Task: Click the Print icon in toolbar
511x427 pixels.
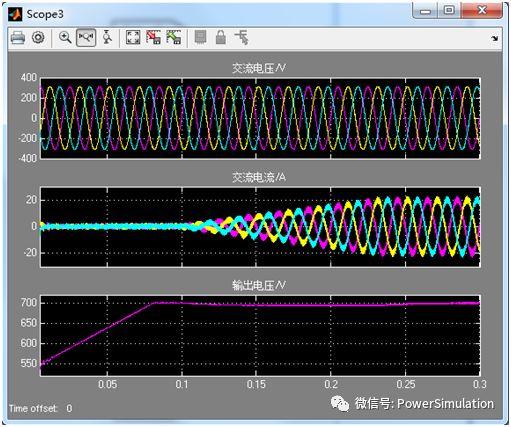Action: tap(18, 38)
